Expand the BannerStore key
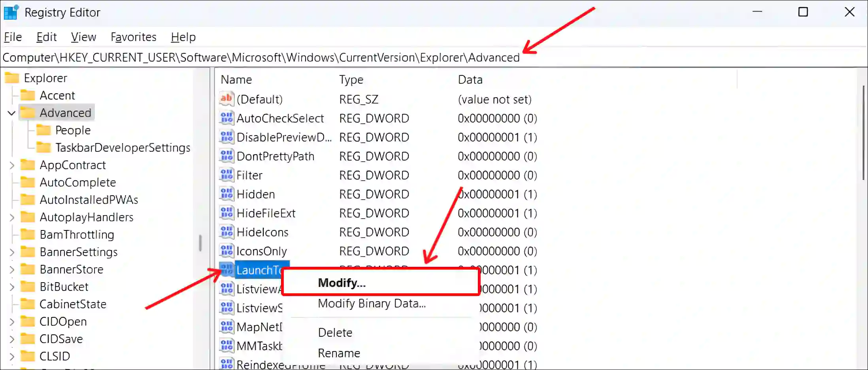868x370 pixels. click(x=12, y=270)
